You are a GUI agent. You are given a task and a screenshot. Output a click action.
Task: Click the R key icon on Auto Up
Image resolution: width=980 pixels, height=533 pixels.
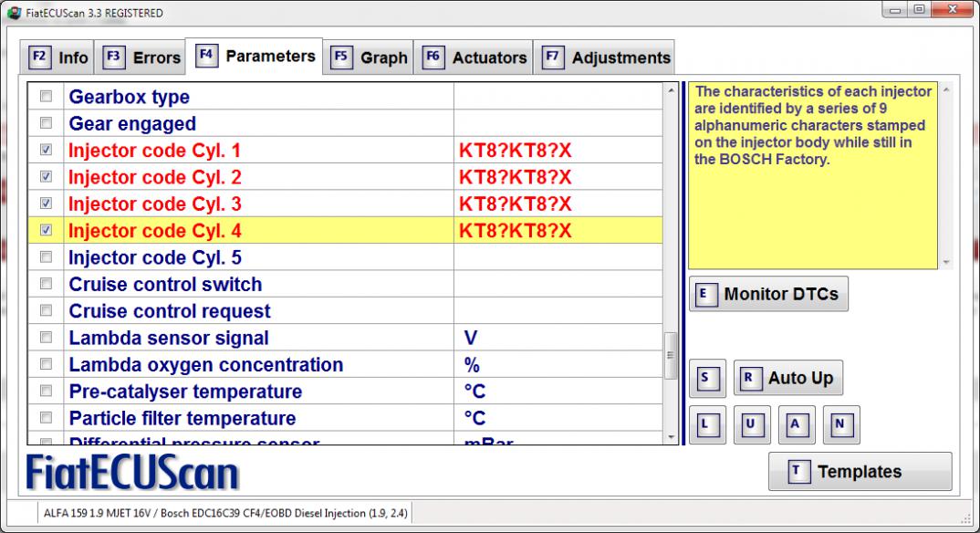[751, 378]
